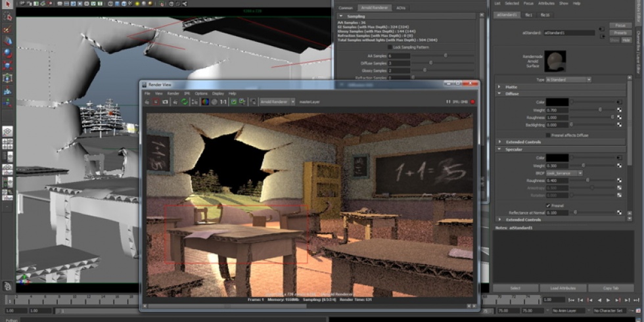Click the map icon beside Diffuse Weight
The image size is (644, 322).
pos(620,110)
